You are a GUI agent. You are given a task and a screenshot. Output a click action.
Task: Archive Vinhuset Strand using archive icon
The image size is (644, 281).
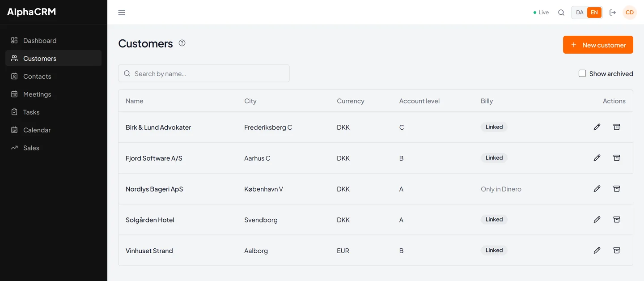tap(617, 251)
